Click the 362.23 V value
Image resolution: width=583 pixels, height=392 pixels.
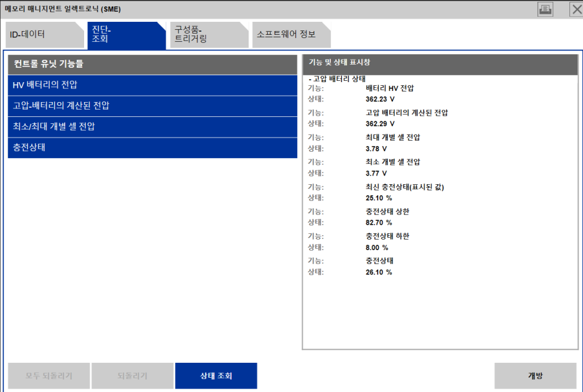[380, 99]
